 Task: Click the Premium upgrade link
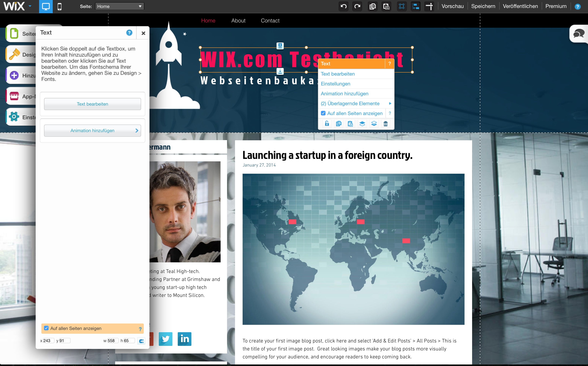pos(556,6)
